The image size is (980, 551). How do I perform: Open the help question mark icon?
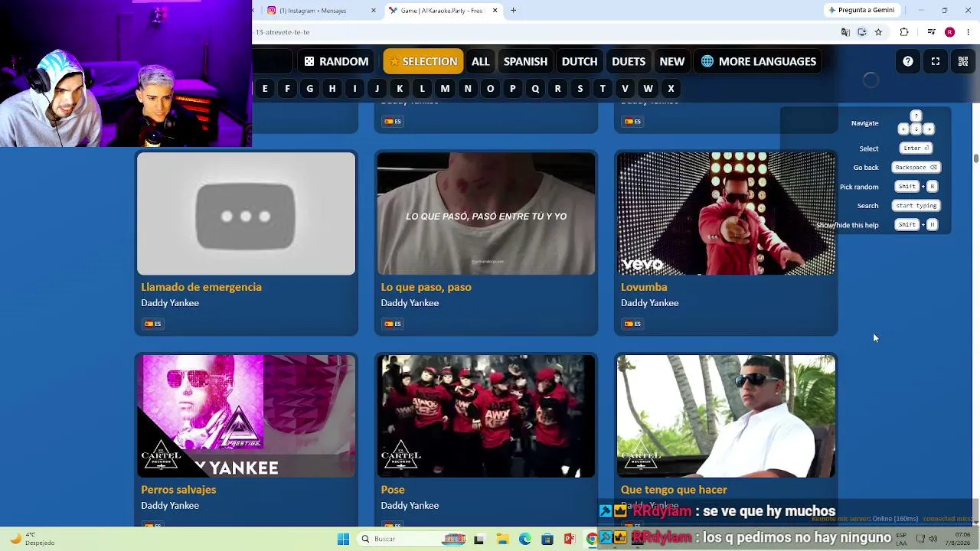[x=908, y=61]
